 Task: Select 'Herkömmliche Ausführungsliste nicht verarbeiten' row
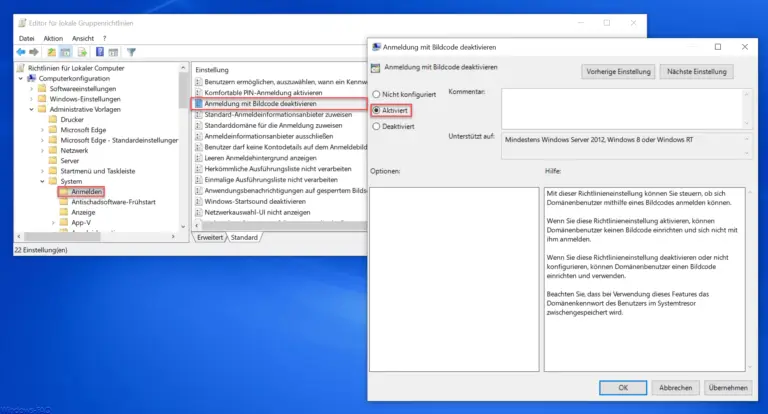(280, 169)
